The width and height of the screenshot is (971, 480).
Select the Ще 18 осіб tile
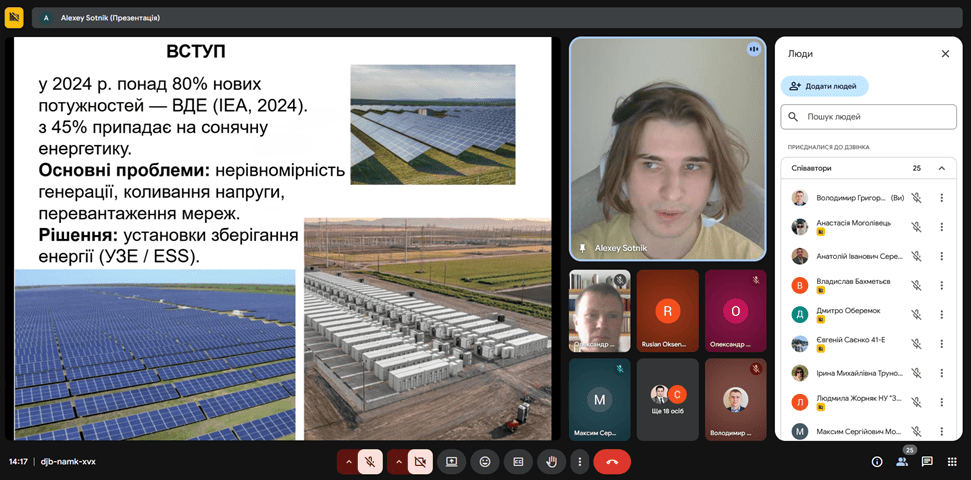pyautogui.click(x=666, y=400)
